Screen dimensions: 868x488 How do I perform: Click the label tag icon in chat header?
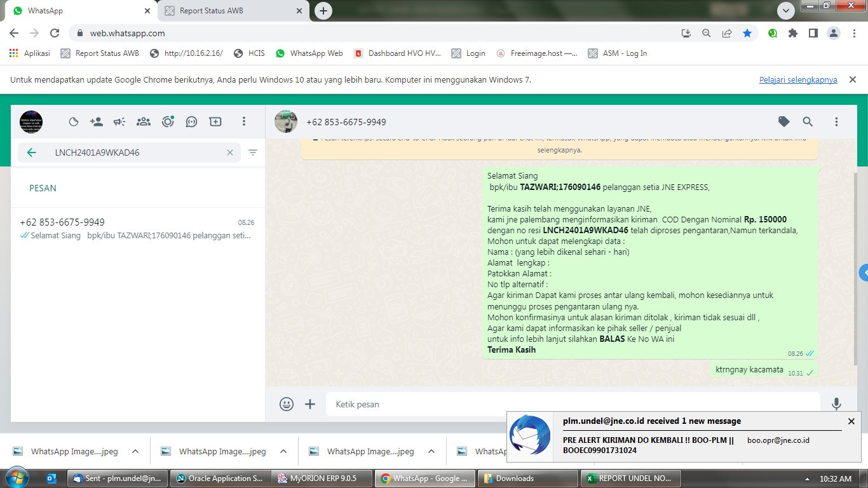pyautogui.click(x=784, y=122)
